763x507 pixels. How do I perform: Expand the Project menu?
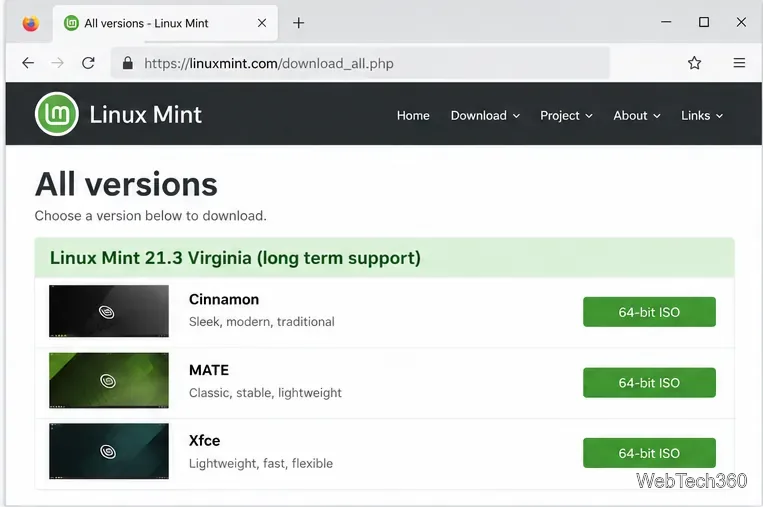[566, 115]
